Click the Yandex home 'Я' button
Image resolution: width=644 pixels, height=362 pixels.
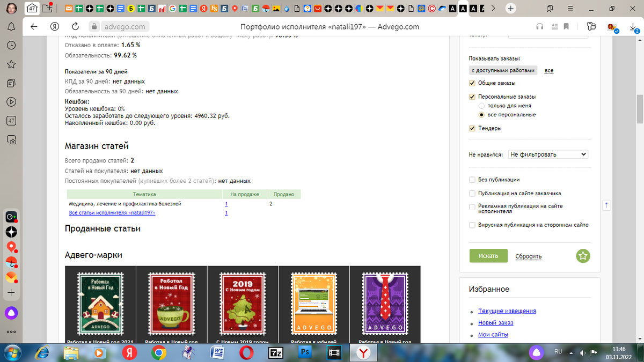point(54,27)
